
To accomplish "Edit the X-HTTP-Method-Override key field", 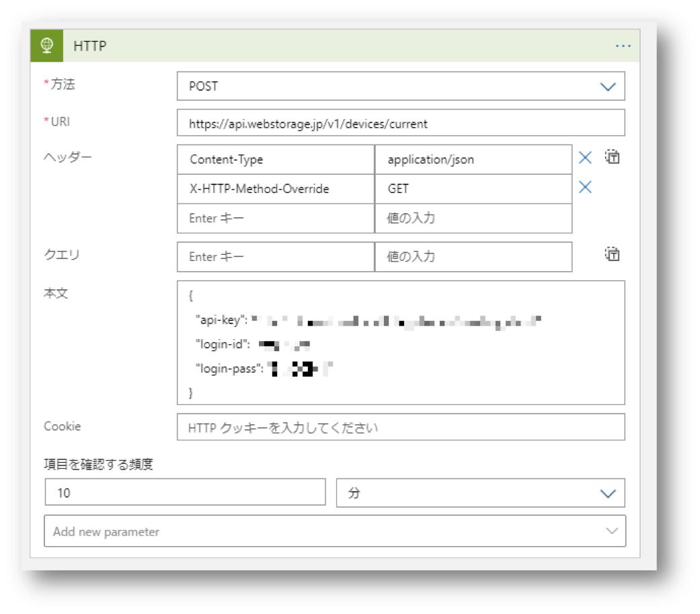I will pos(276,189).
